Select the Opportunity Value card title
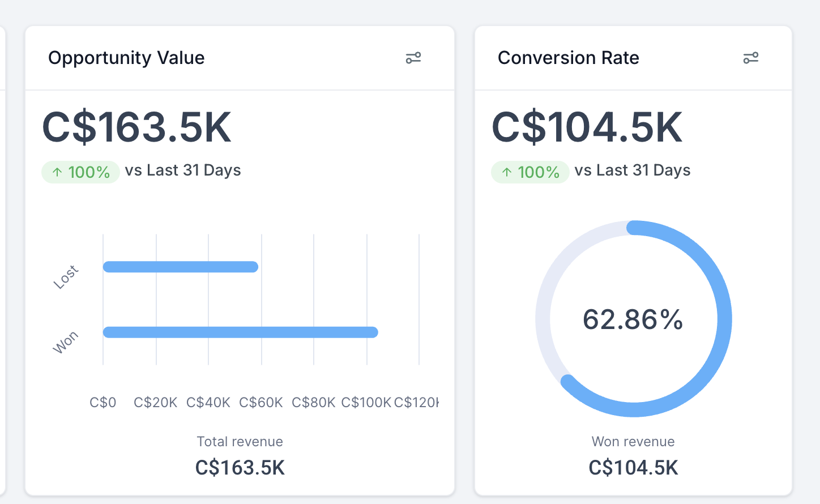This screenshot has width=820, height=504. pos(126,57)
